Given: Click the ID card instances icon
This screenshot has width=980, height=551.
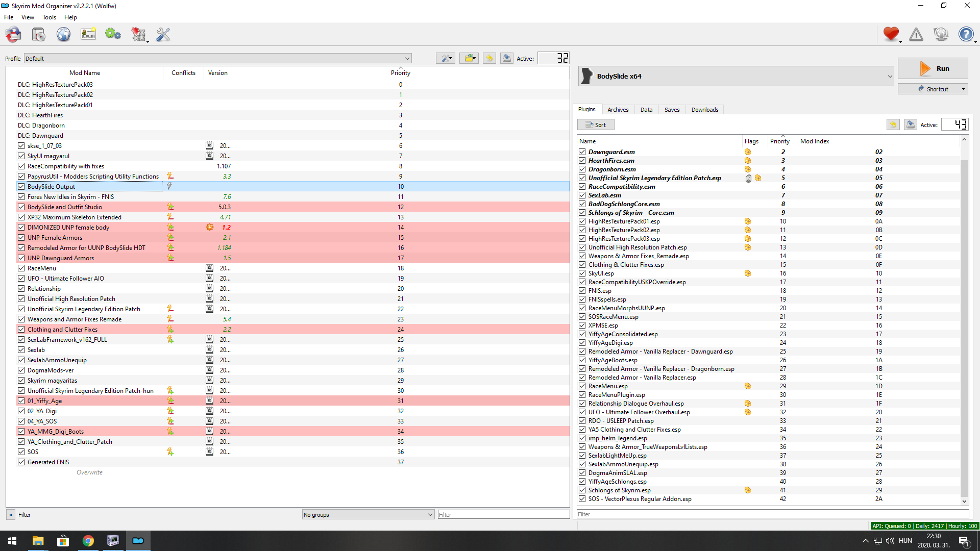Looking at the screenshot, I should [88, 35].
